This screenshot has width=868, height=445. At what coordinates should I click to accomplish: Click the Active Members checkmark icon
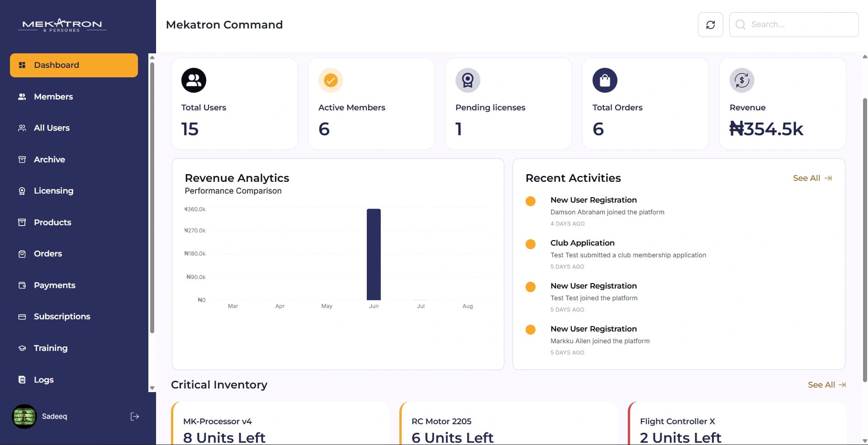331,80
